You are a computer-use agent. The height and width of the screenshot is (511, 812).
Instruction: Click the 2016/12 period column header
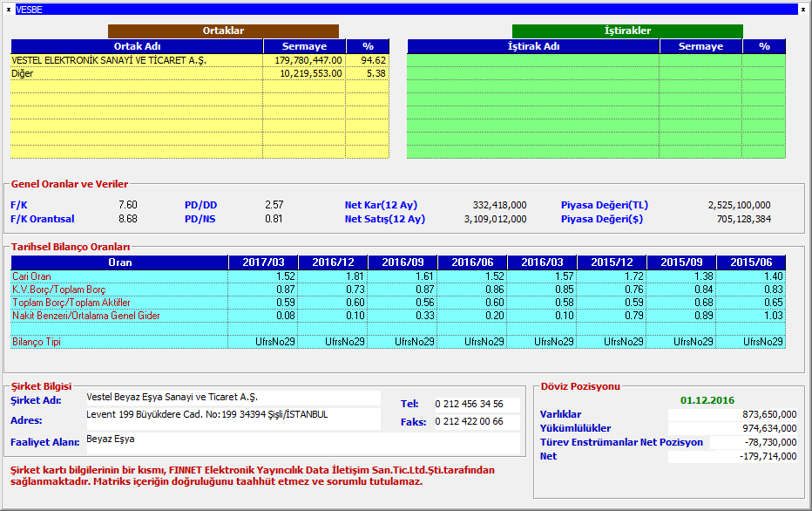click(x=333, y=262)
